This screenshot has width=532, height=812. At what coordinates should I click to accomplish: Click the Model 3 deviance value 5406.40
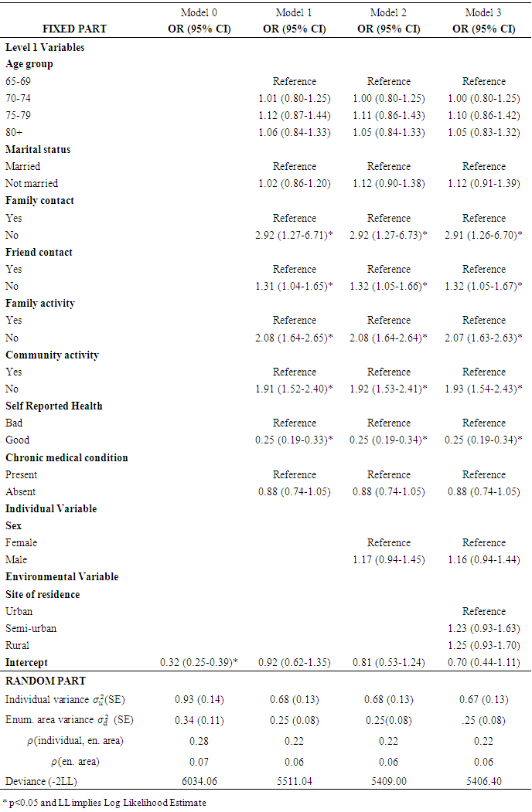(x=483, y=780)
